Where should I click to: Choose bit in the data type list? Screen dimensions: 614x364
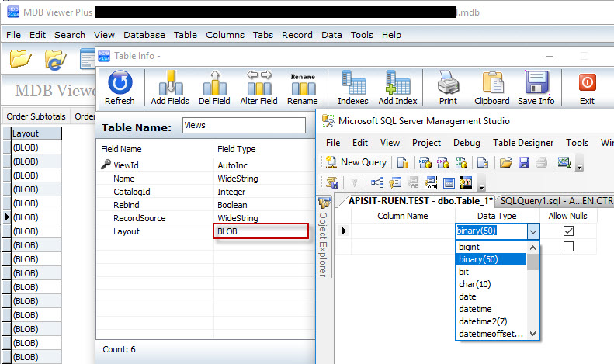click(x=491, y=272)
